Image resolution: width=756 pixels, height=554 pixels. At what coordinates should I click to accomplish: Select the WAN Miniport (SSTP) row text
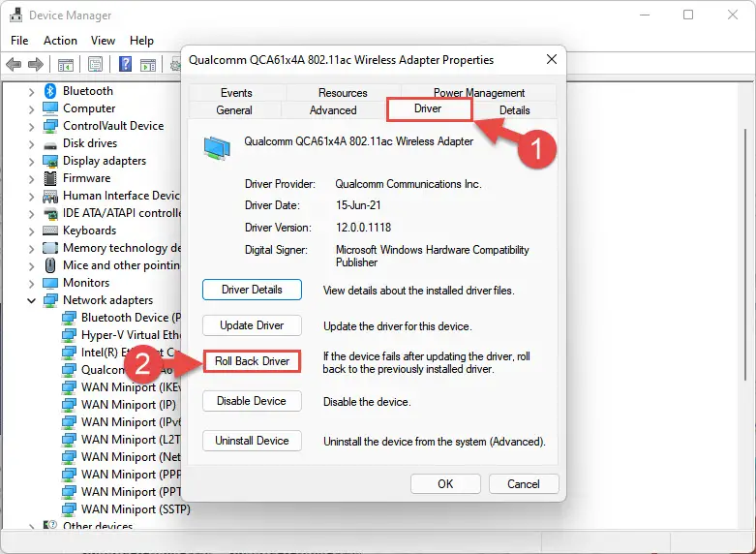pos(136,509)
